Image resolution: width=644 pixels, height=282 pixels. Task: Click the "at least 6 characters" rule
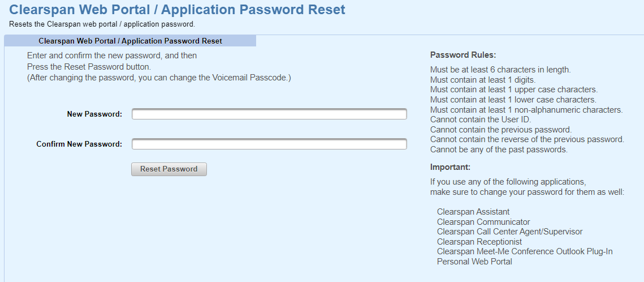500,70
